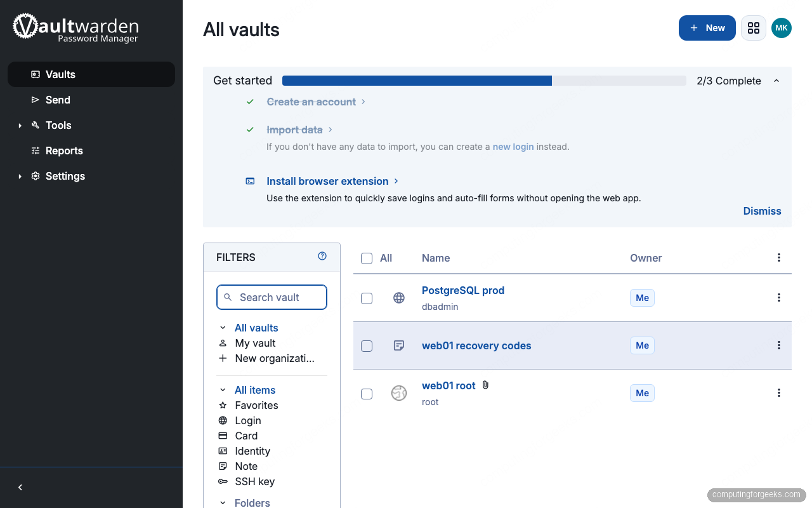812x508 pixels.
Task: Click the Tools wrench sidebar icon
Action: coord(36,125)
